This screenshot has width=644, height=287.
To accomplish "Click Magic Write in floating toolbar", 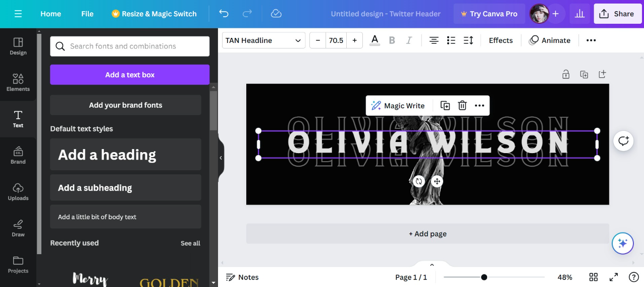I will click(398, 106).
